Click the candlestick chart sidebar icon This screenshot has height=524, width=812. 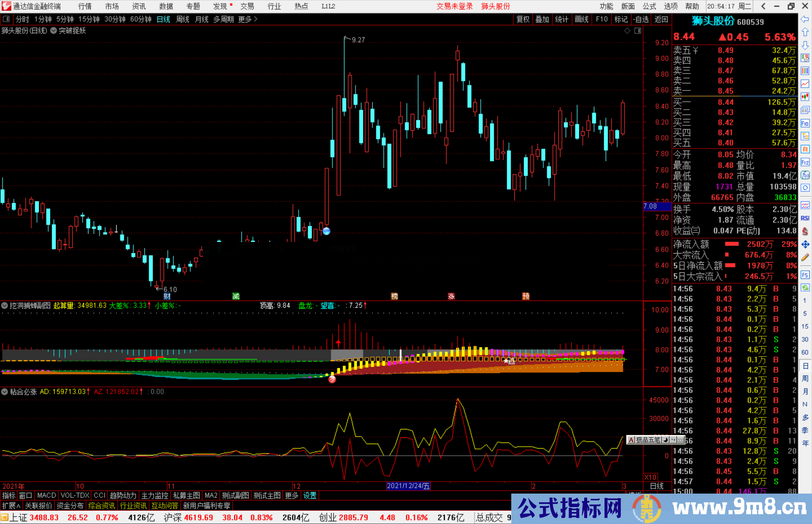coord(805,97)
